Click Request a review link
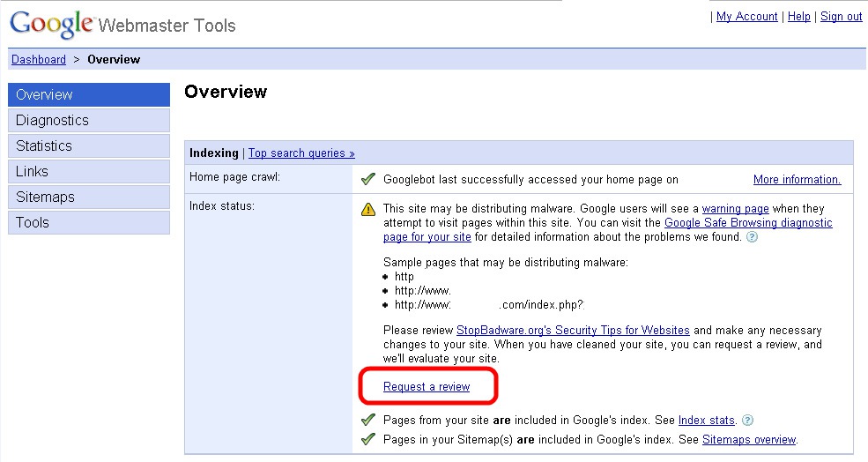868x462 pixels. 427,387
